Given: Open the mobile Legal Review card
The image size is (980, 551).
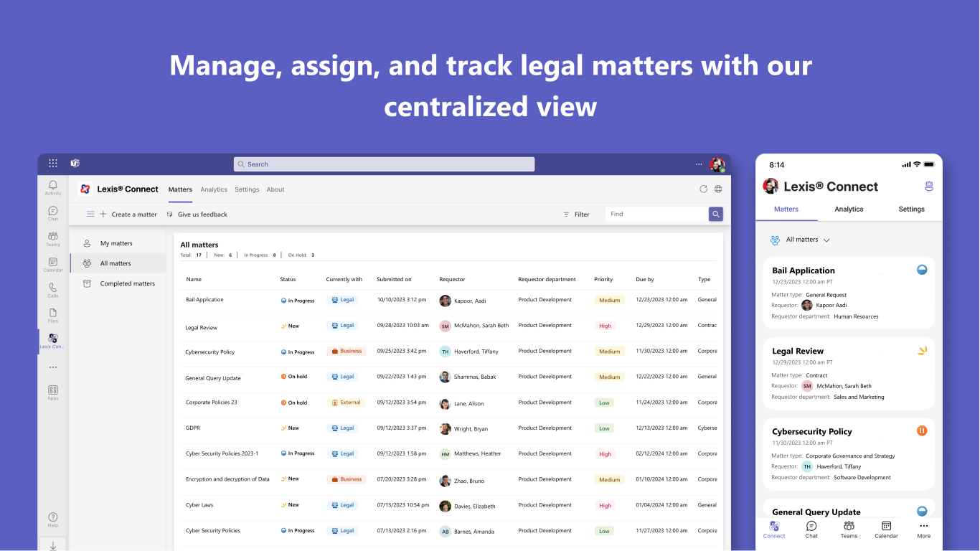Looking at the screenshot, I should coord(849,373).
